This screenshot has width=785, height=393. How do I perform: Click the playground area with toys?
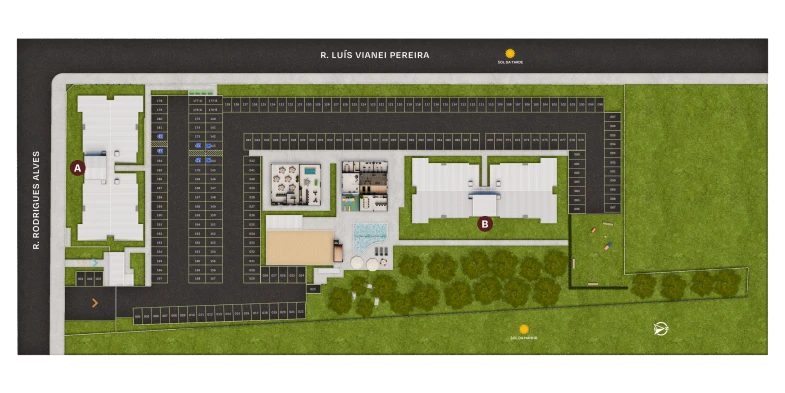pyautogui.click(x=597, y=249)
